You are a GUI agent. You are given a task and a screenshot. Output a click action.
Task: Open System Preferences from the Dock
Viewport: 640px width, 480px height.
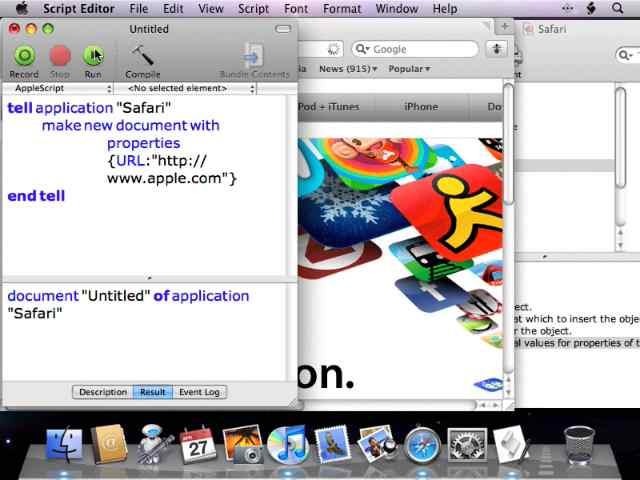[467, 446]
